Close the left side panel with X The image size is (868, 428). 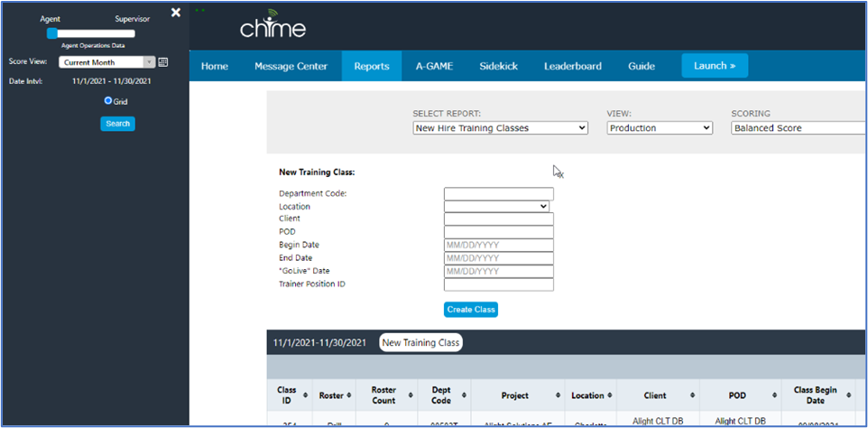176,13
